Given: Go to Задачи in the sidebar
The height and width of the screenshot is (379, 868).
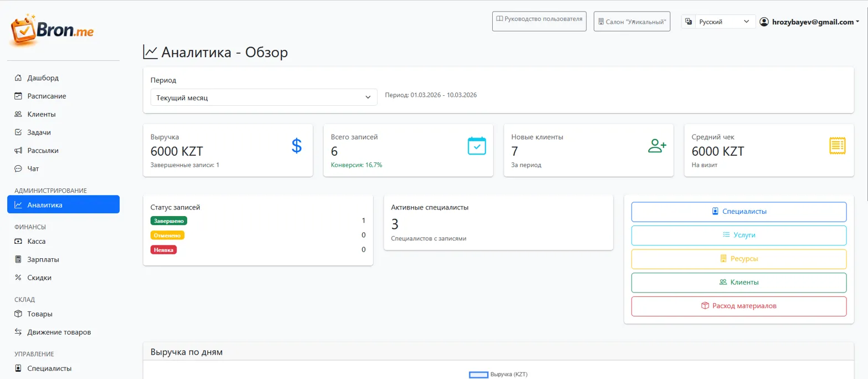Looking at the screenshot, I should pyautogui.click(x=39, y=132).
